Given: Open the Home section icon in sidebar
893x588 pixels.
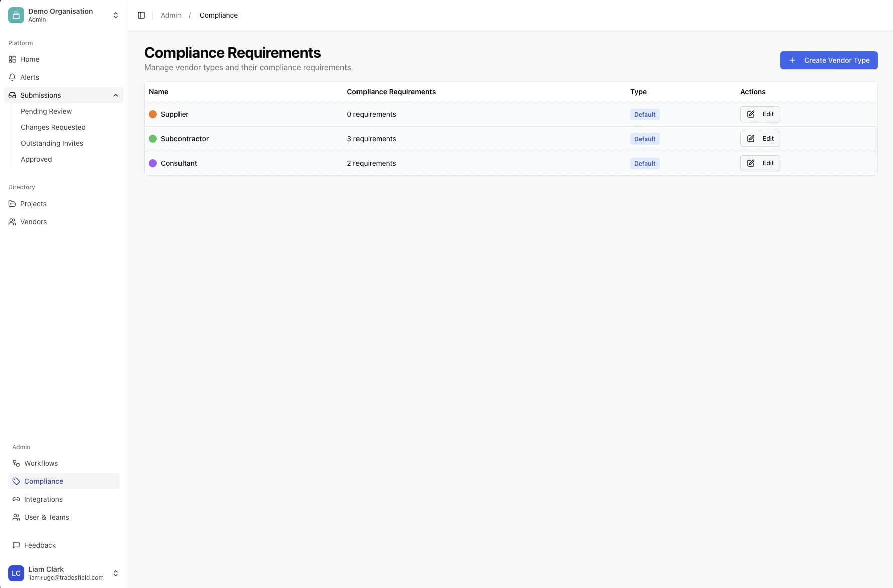Looking at the screenshot, I should point(12,59).
